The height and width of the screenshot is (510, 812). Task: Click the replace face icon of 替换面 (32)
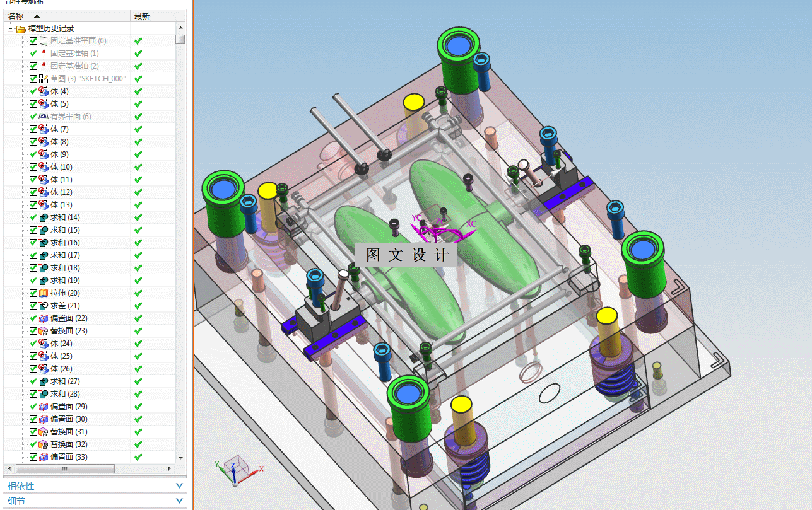pyautogui.click(x=44, y=444)
